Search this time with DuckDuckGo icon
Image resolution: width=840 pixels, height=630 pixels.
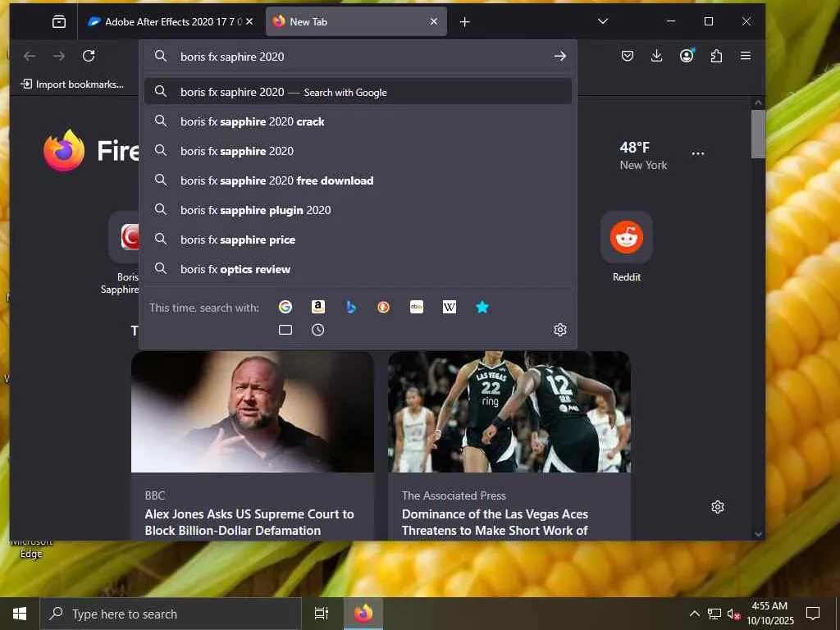point(384,307)
